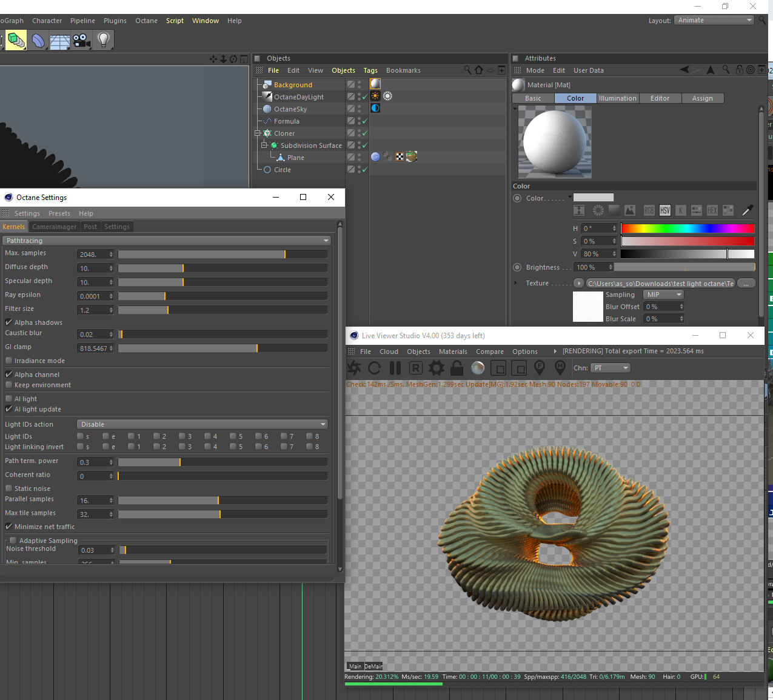Click the texture browse '...' button
The image size is (773, 700).
coord(746,284)
